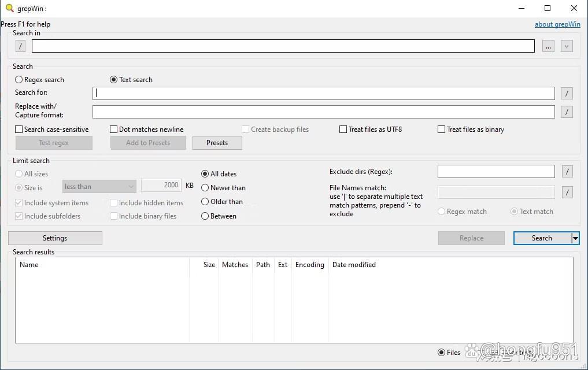
Task: Close the grepWin window
Action: [x=574, y=8]
